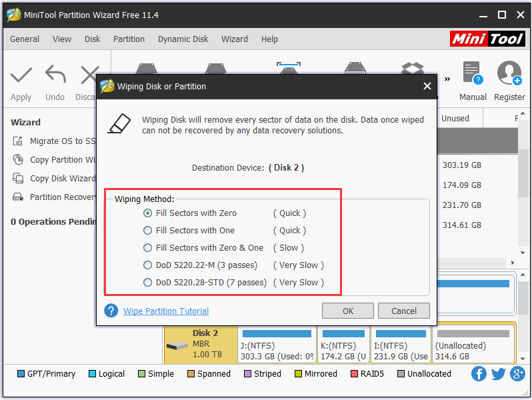Click the Logical cyan legend swatch

coord(92,373)
